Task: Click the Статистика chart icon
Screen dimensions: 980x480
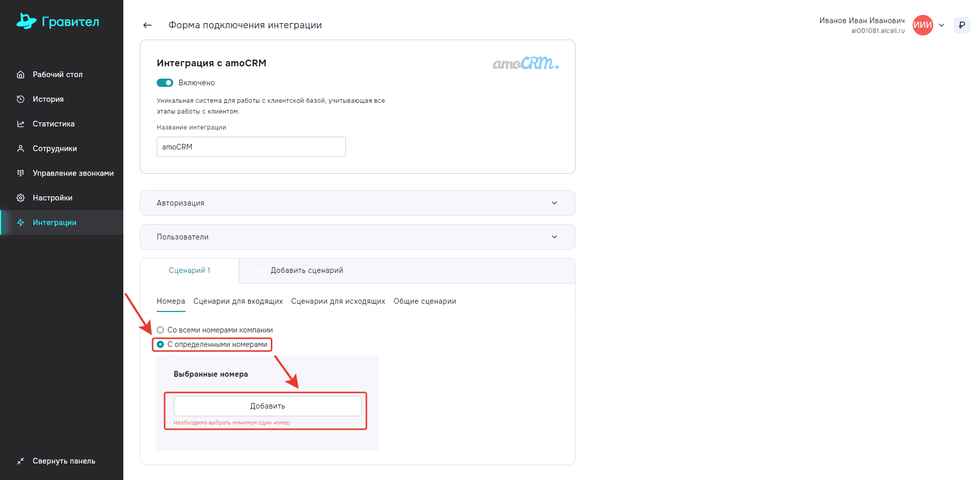Action: (21, 124)
